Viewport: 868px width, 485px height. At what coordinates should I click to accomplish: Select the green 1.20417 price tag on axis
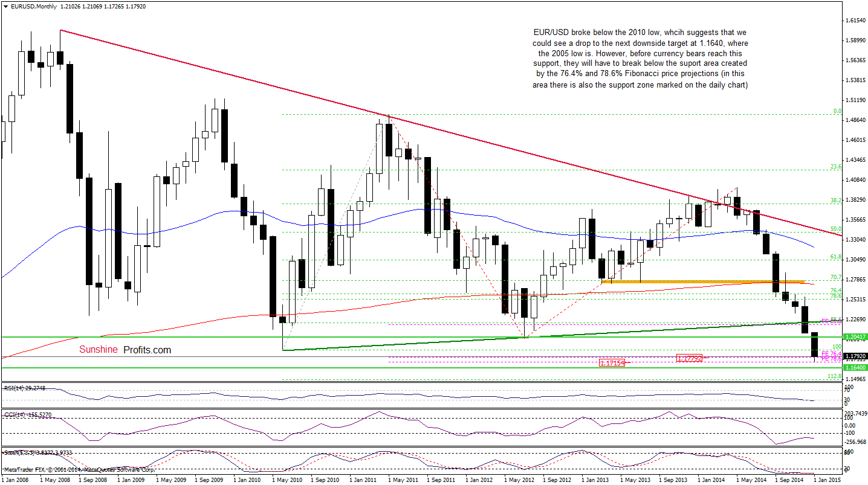[x=856, y=337]
